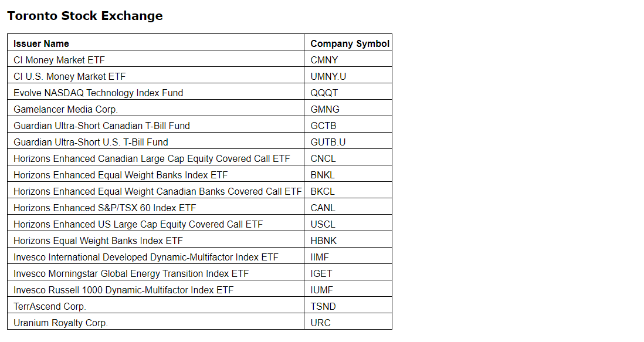Select the TerrAscend Corp. row
Image resolution: width=644 pixels, height=342 pixels.
pos(50,306)
